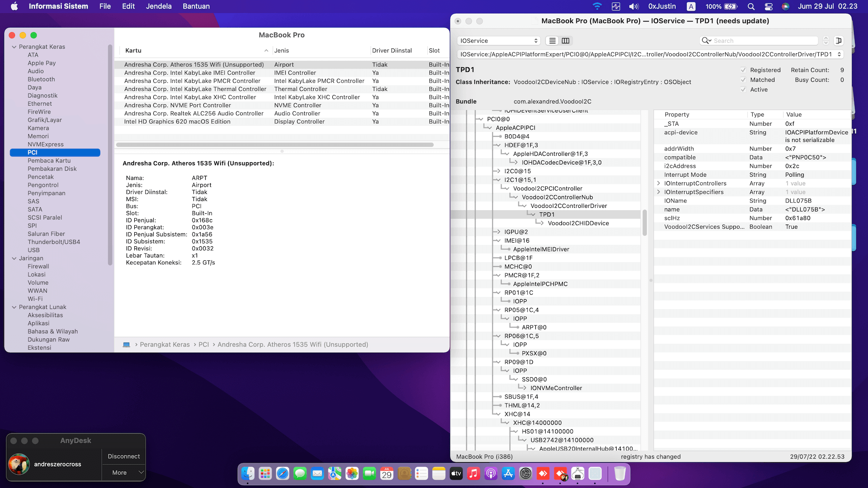Click the Wi-Fi status icon
This screenshot has height=488, width=868.
point(597,6)
